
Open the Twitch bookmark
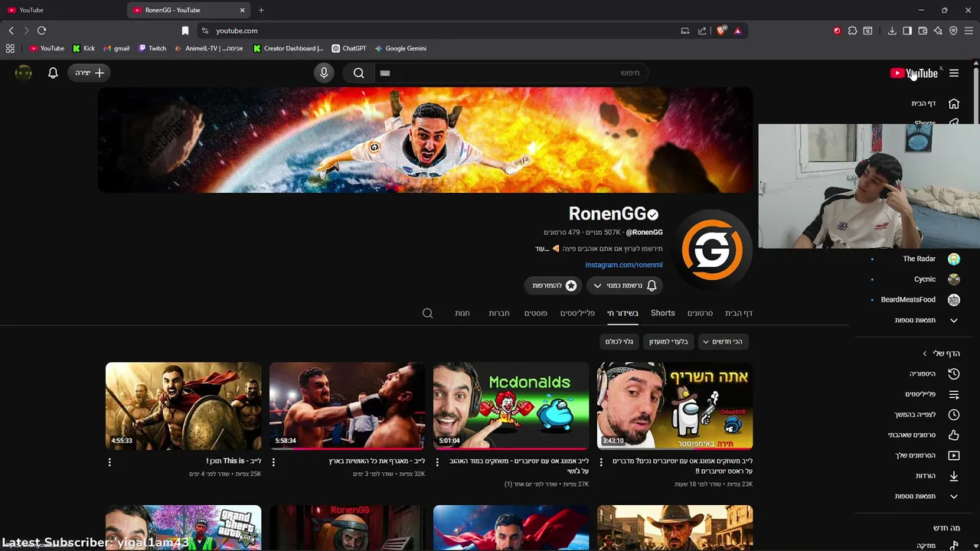152,48
